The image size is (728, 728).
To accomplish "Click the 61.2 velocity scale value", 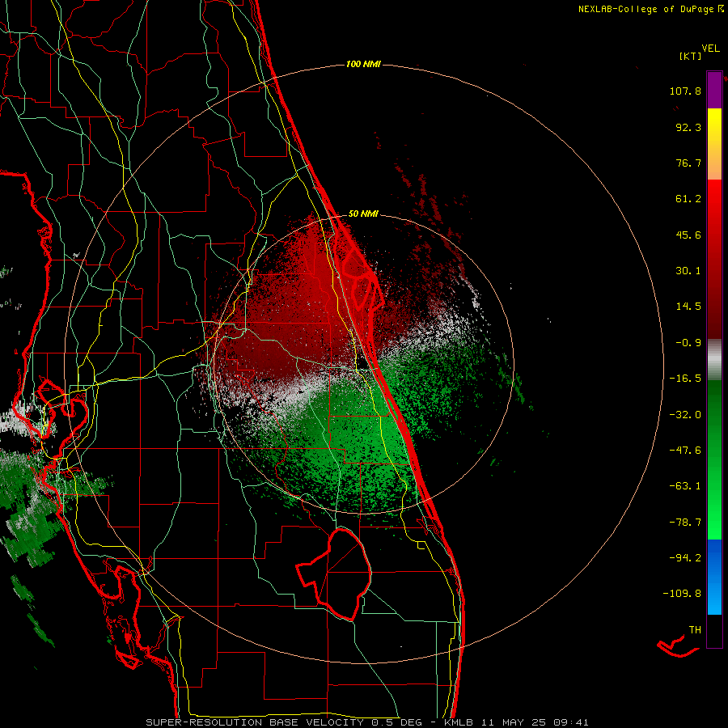I will coord(688,199).
